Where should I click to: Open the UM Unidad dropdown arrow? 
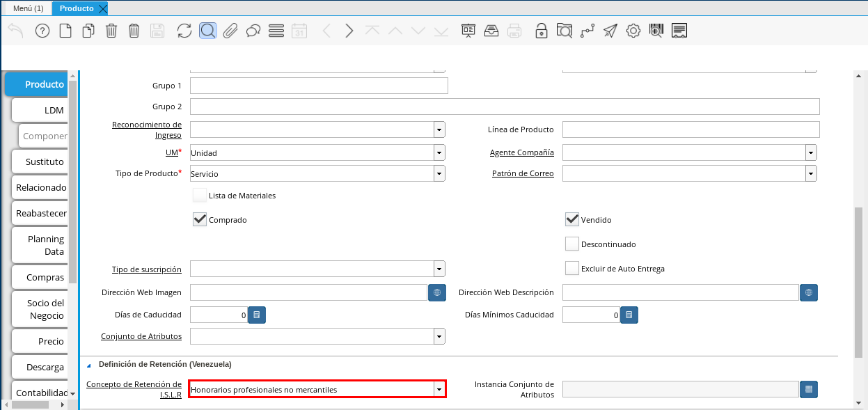tap(439, 152)
